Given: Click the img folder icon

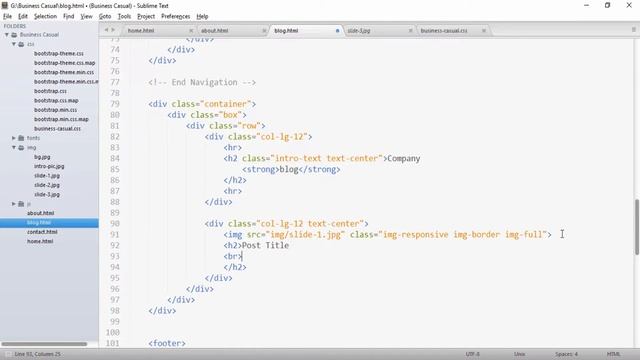Looking at the screenshot, I should [x=21, y=147].
